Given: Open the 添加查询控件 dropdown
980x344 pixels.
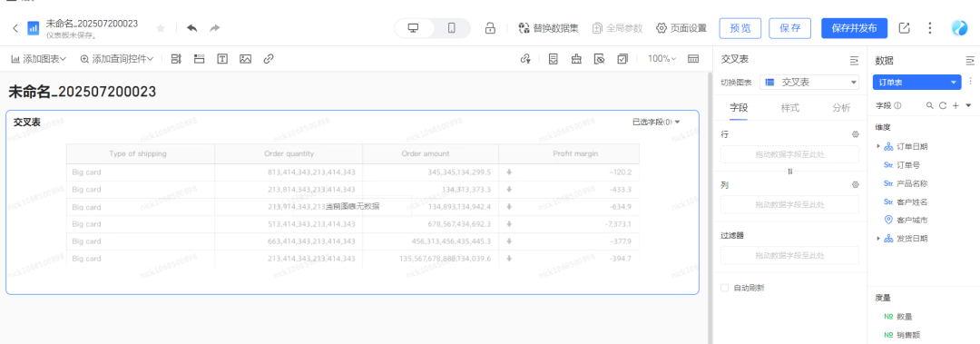Looking at the screenshot, I should (x=117, y=59).
